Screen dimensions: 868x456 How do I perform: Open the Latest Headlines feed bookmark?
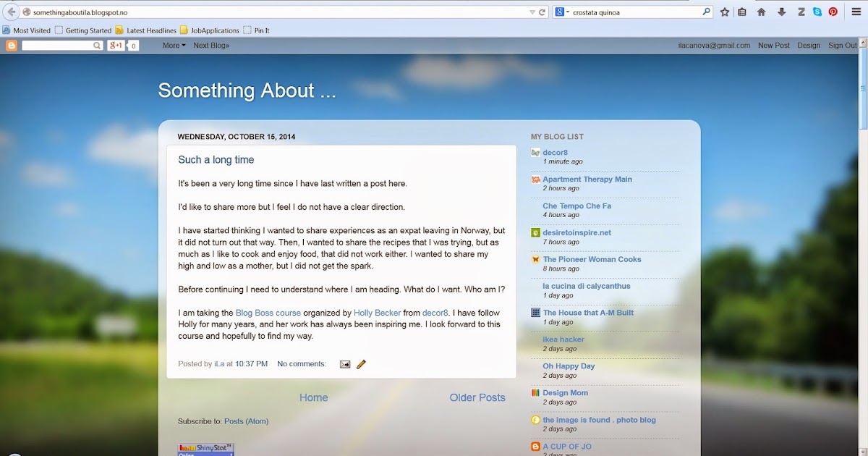145,30
